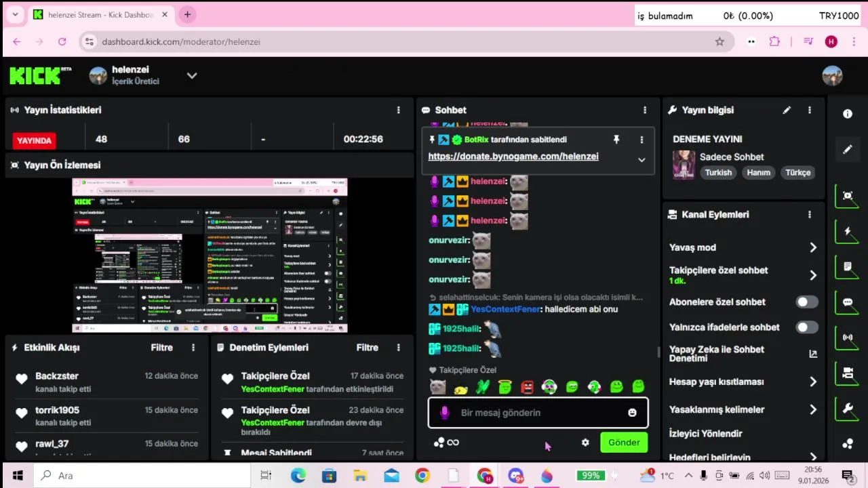Screen dimensions: 868x488
Task: Click the three-dots cluster icon in sidebar
Action: click(848, 444)
